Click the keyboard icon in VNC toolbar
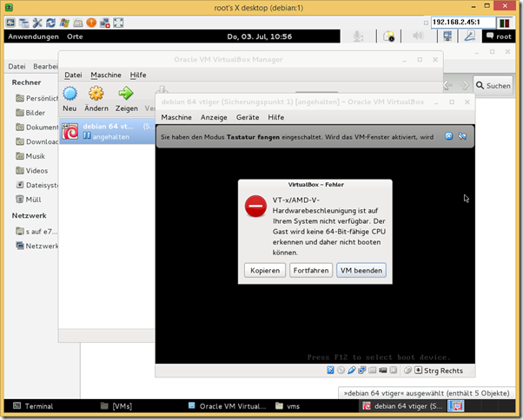523x420 pixels. (78, 23)
